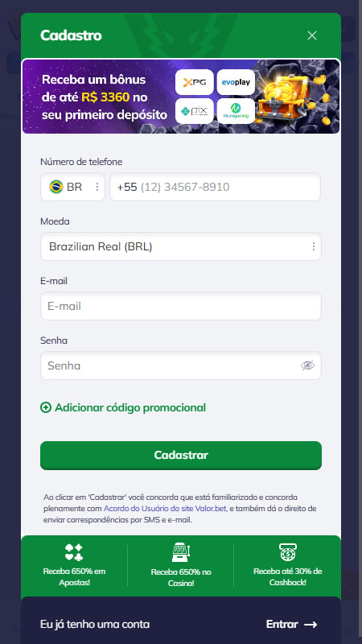
Task: Click the phone number input field
Action: (x=215, y=187)
